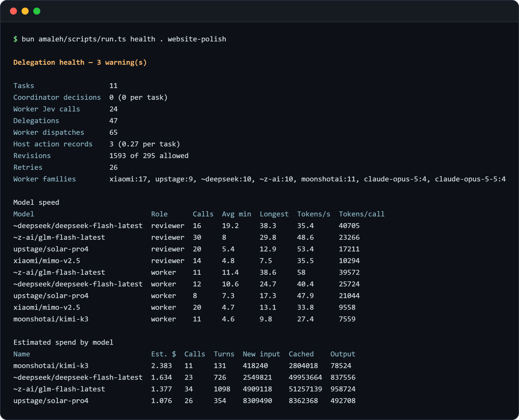Click the cached tokens value '49953664'
Viewport: 519px width, 420px height.
point(305,377)
